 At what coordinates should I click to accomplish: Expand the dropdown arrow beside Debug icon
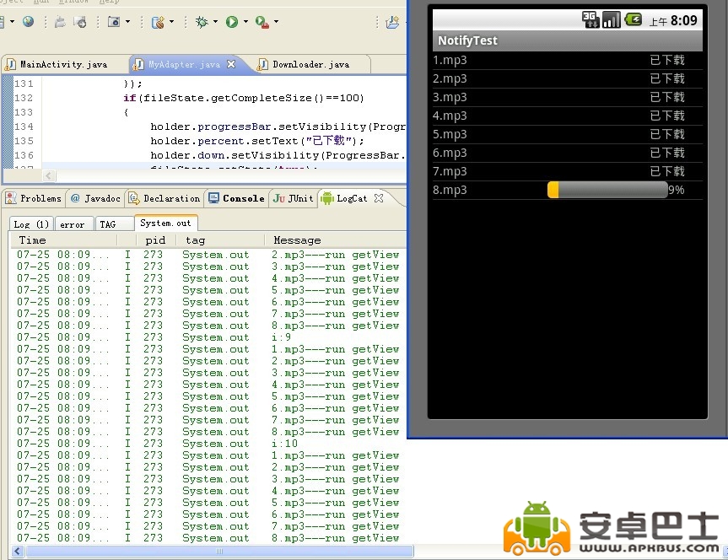[x=215, y=22]
